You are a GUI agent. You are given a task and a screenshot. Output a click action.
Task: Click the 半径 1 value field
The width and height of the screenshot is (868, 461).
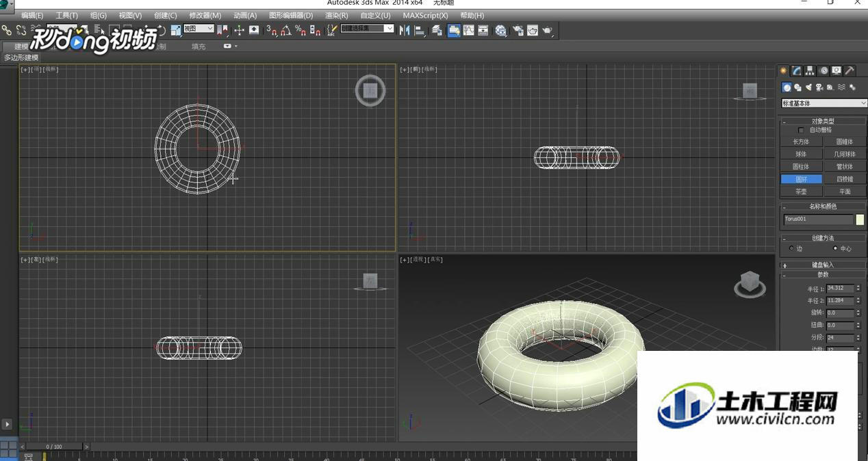(x=840, y=289)
